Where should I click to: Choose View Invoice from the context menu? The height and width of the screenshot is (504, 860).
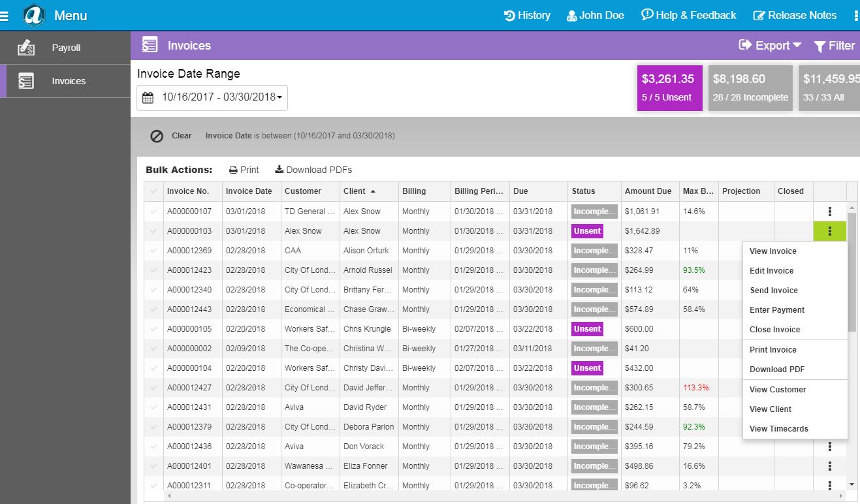click(795, 251)
